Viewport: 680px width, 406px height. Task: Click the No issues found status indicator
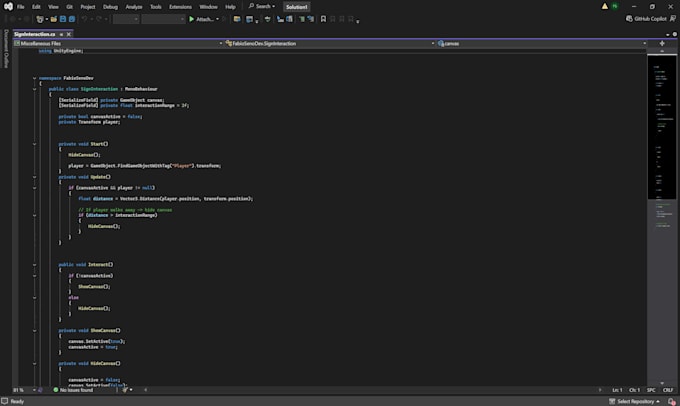click(73, 390)
